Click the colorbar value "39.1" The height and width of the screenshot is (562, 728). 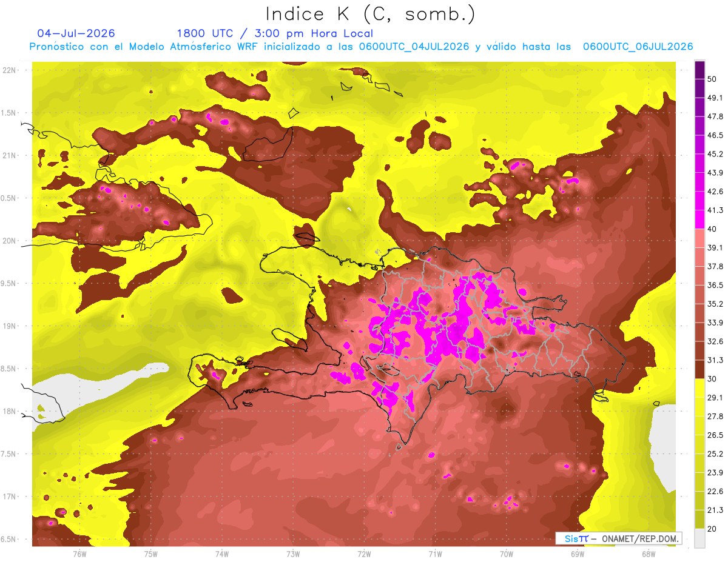pos(715,248)
